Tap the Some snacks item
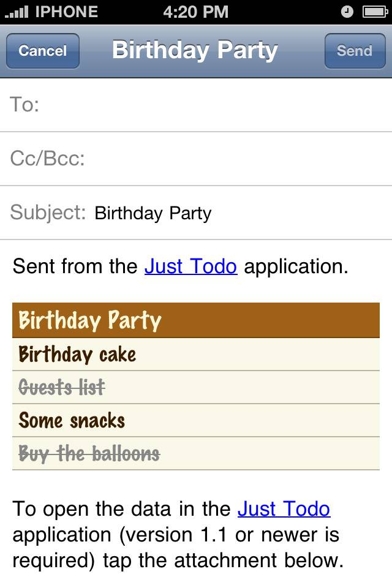 click(196, 420)
